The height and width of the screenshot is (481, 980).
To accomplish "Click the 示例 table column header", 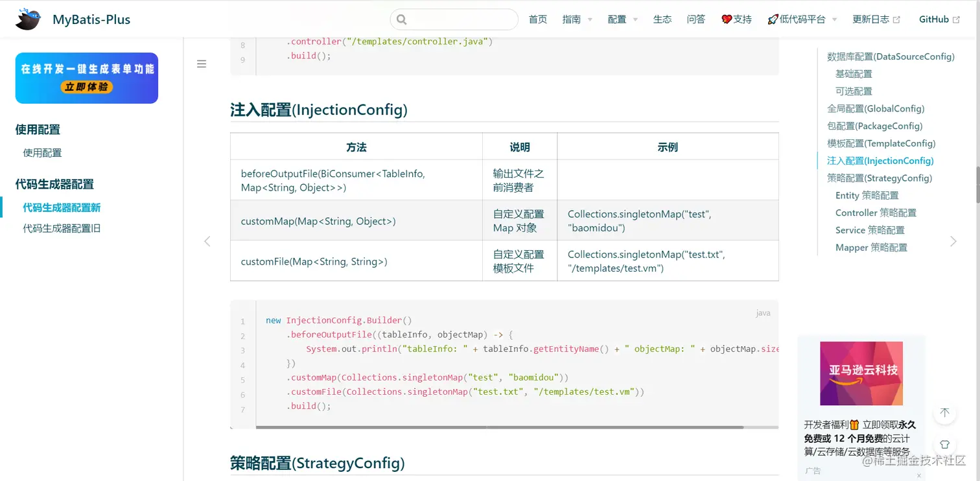I will (668, 147).
